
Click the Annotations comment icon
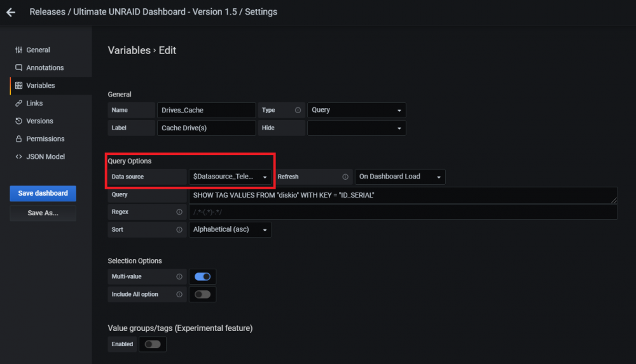coord(18,68)
